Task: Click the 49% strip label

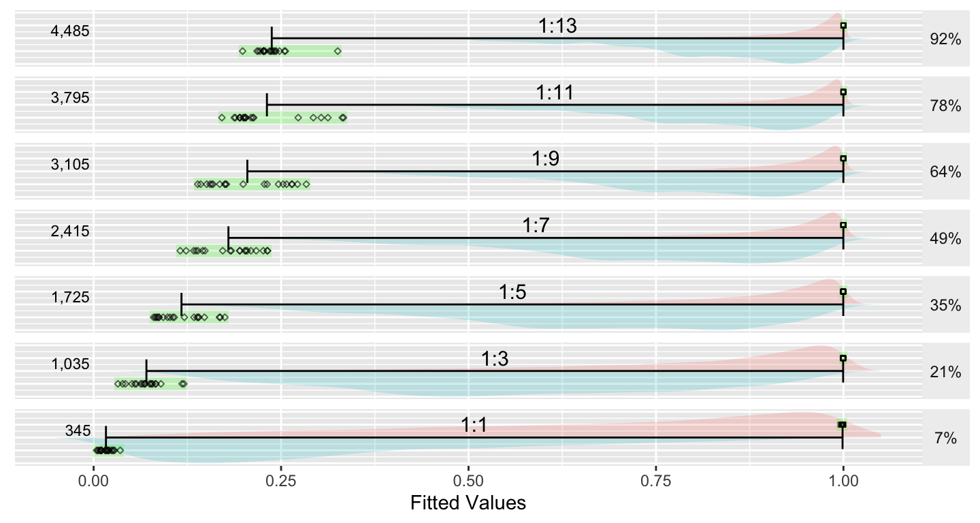Action: [945, 239]
